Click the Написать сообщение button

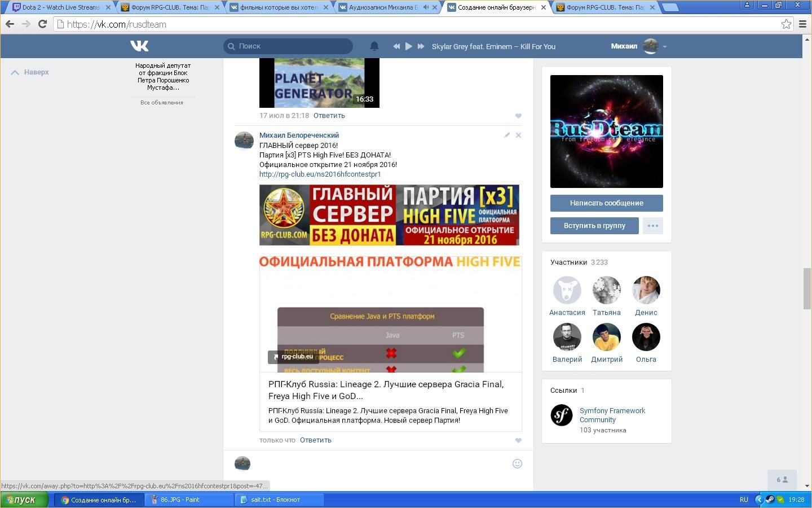pyautogui.click(x=606, y=203)
